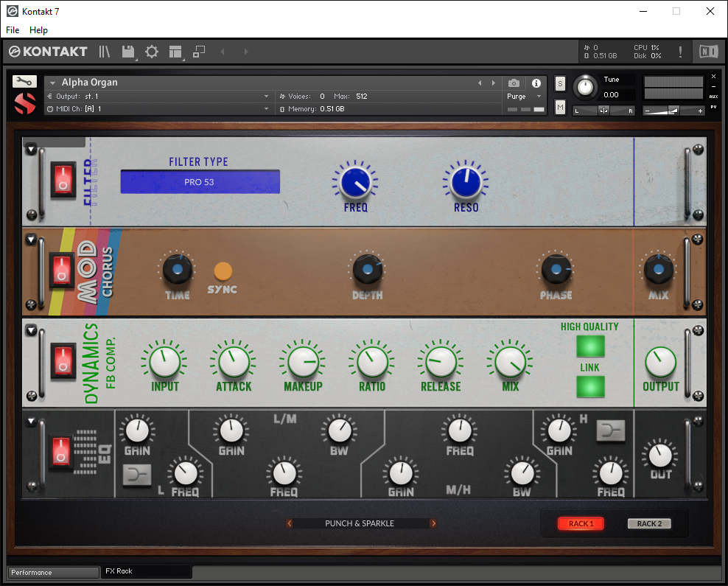Click the EQ high band shape button

(x=611, y=430)
